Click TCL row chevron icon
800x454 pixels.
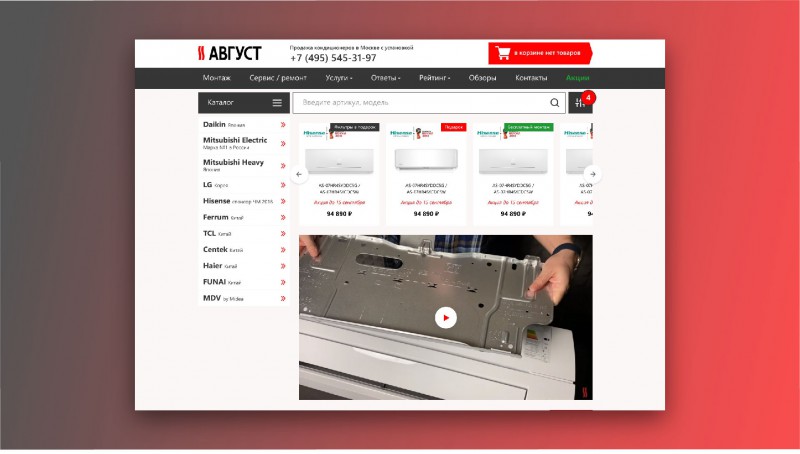pos(283,234)
